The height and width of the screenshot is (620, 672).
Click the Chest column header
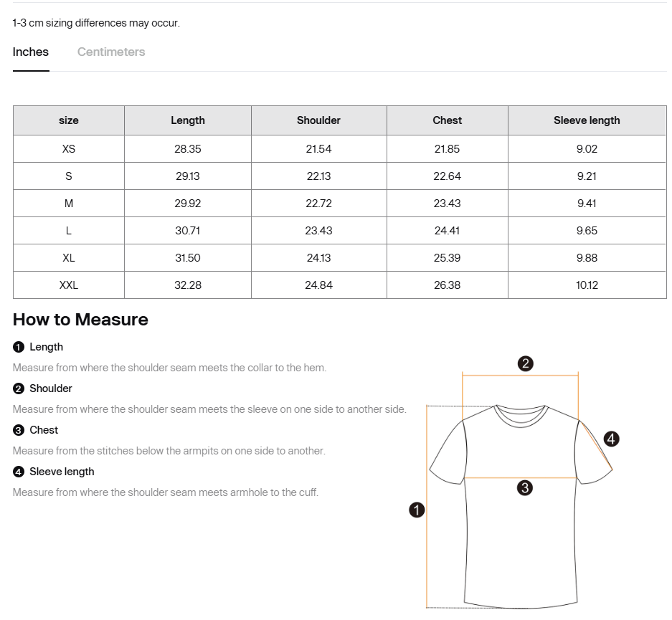(447, 120)
